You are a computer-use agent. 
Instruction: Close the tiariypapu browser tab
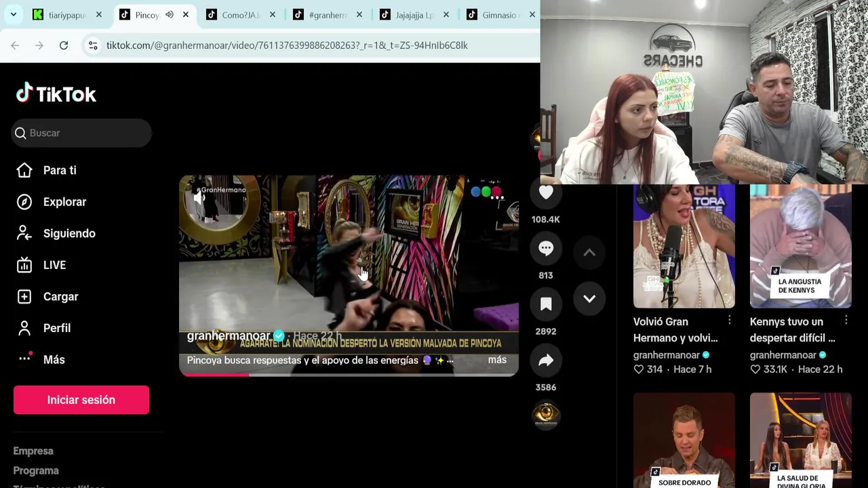(x=99, y=15)
